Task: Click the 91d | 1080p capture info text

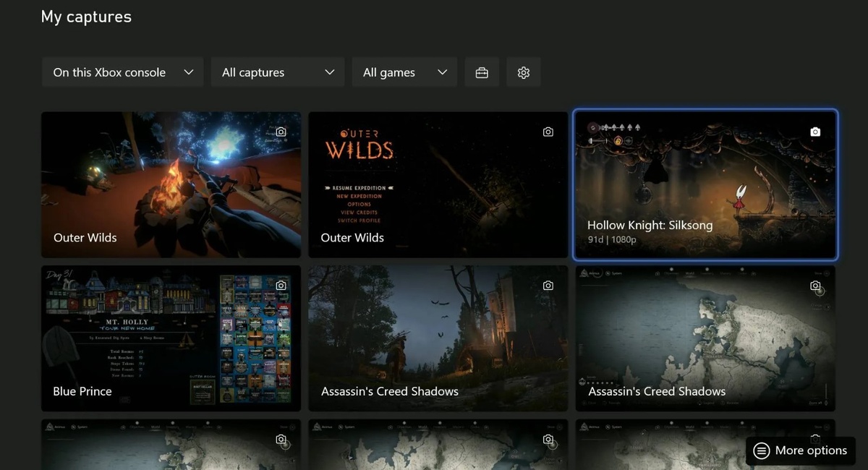Action: (612, 239)
